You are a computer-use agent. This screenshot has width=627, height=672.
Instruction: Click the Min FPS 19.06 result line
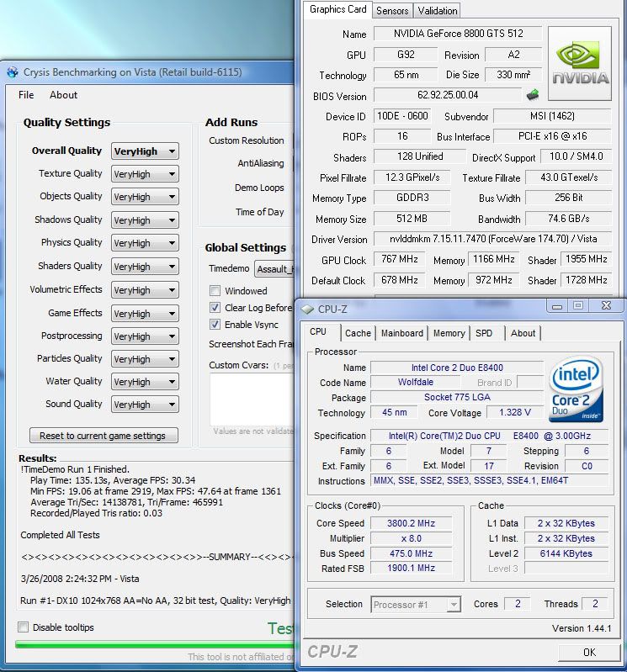(156, 491)
